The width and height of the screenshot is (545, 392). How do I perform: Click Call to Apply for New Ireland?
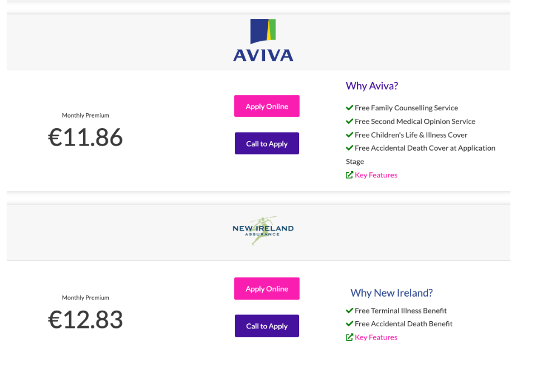pos(267,326)
